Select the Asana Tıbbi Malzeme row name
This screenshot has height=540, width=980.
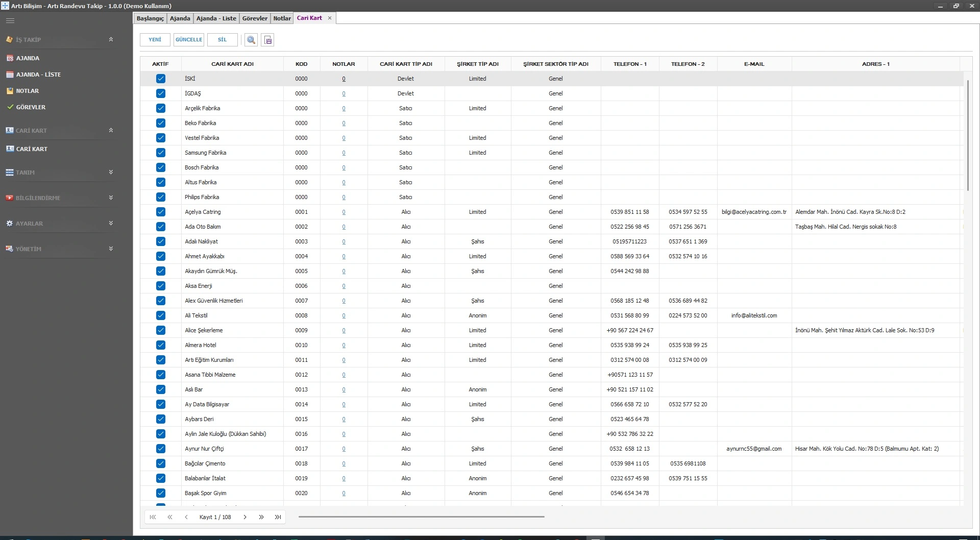pos(210,375)
